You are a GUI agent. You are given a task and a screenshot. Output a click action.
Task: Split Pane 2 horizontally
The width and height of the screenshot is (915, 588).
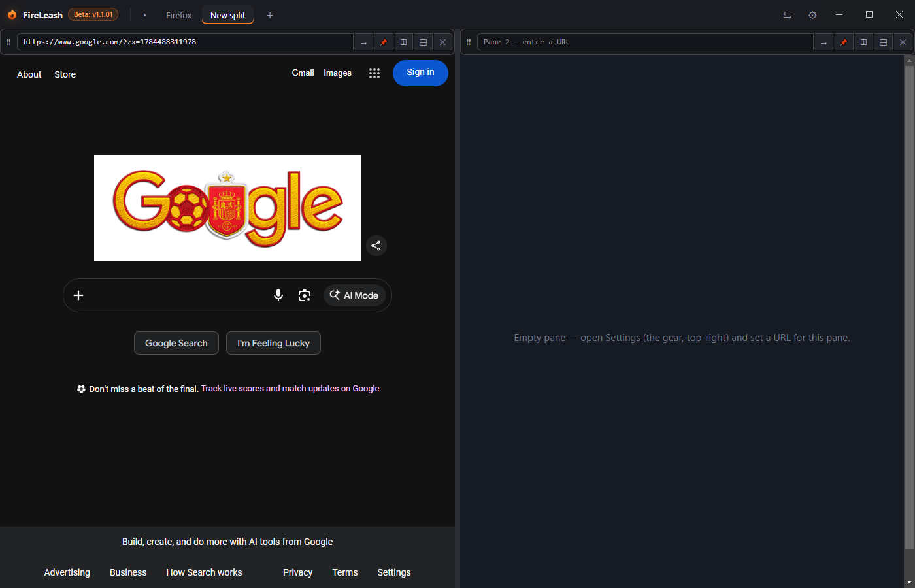click(x=883, y=42)
